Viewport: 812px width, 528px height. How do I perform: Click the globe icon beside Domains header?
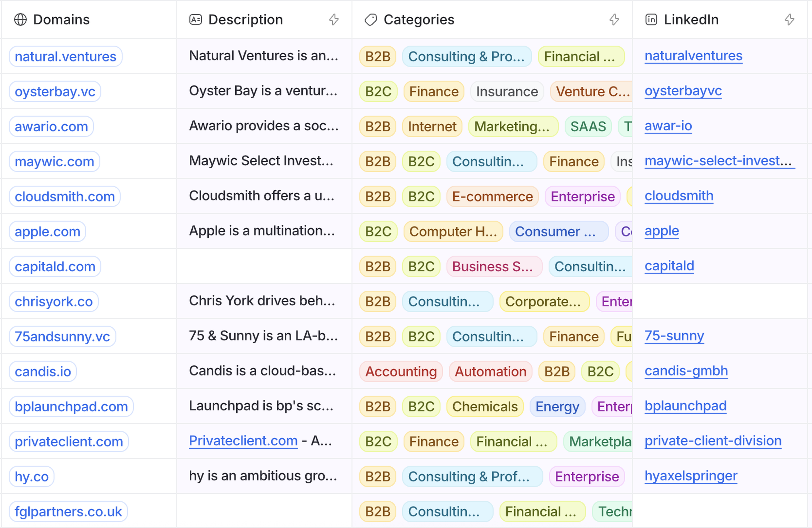(20, 20)
